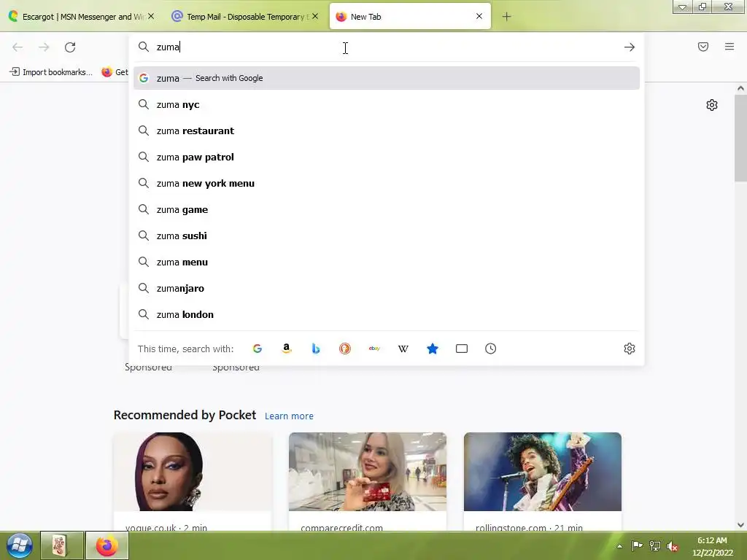Search with Wikipedia icon this time
Screen dimensions: 747x560
[x=403, y=349]
